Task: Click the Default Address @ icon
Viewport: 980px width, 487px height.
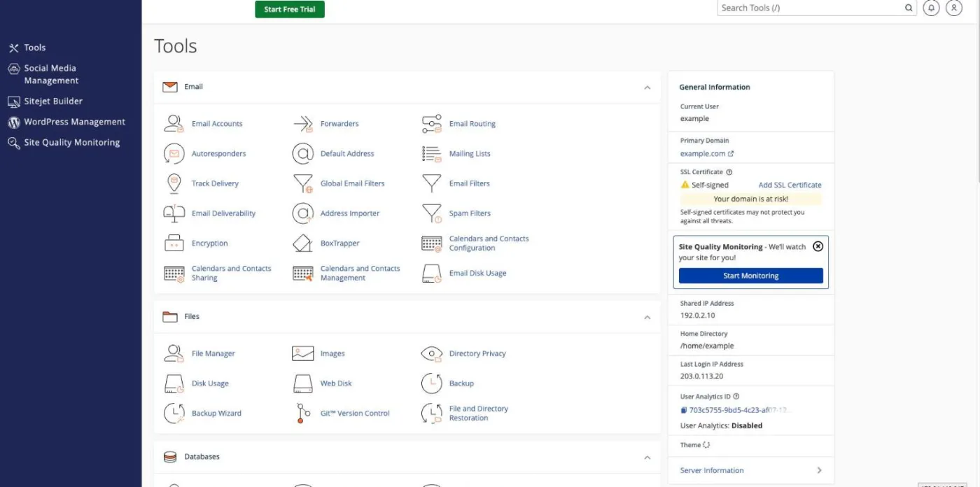Action: [x=303, y=154]
